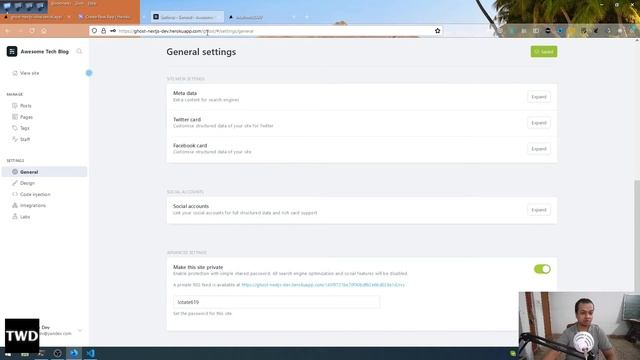Click the site password input field
Screen dimensions: 640x360
point(276,302)
